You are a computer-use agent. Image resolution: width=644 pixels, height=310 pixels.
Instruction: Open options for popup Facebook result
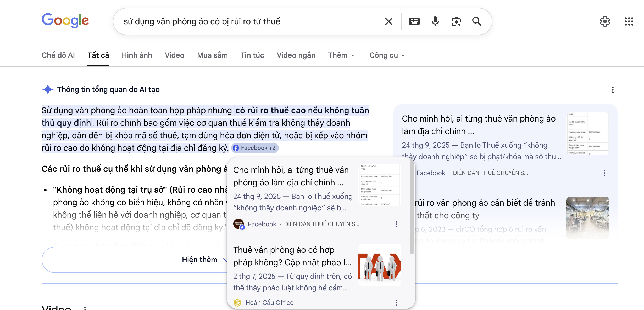397,224
